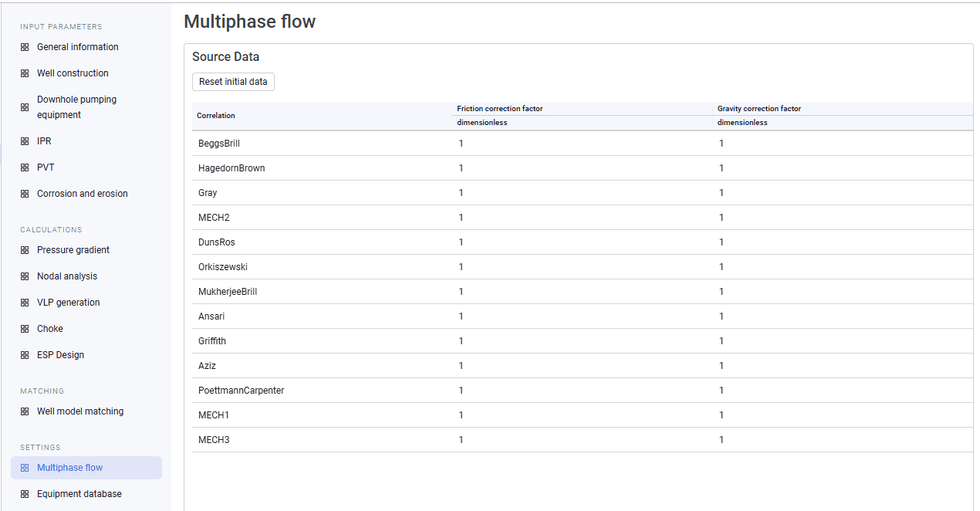The width and height of the screenshot is (980, 511).
Task: Go to Well model matching
Action: coord(86,411)
